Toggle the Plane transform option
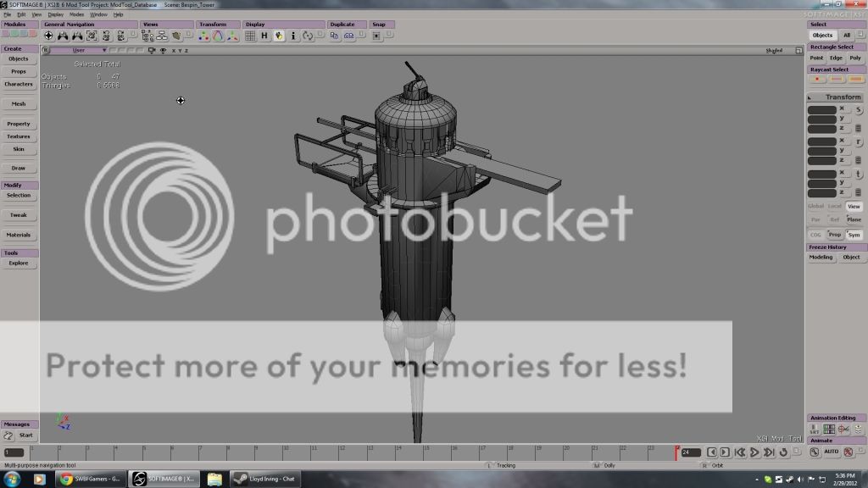This screenshot has height=488, width=868. [854, 219]
